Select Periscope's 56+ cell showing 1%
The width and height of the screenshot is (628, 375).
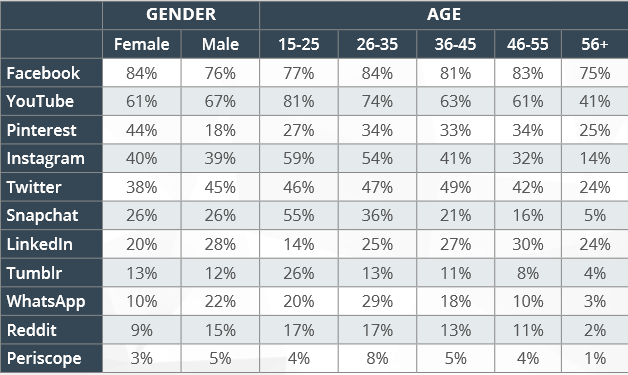point(595,358)
